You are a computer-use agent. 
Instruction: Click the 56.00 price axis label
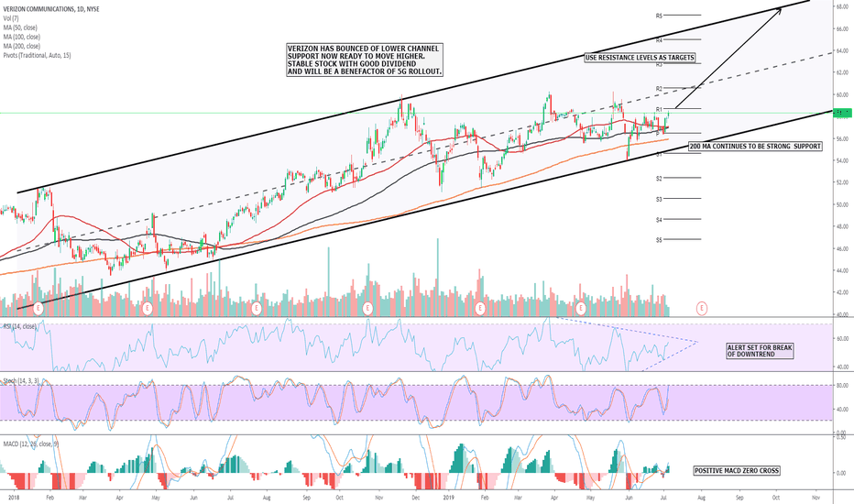click(x=843, y=139)
